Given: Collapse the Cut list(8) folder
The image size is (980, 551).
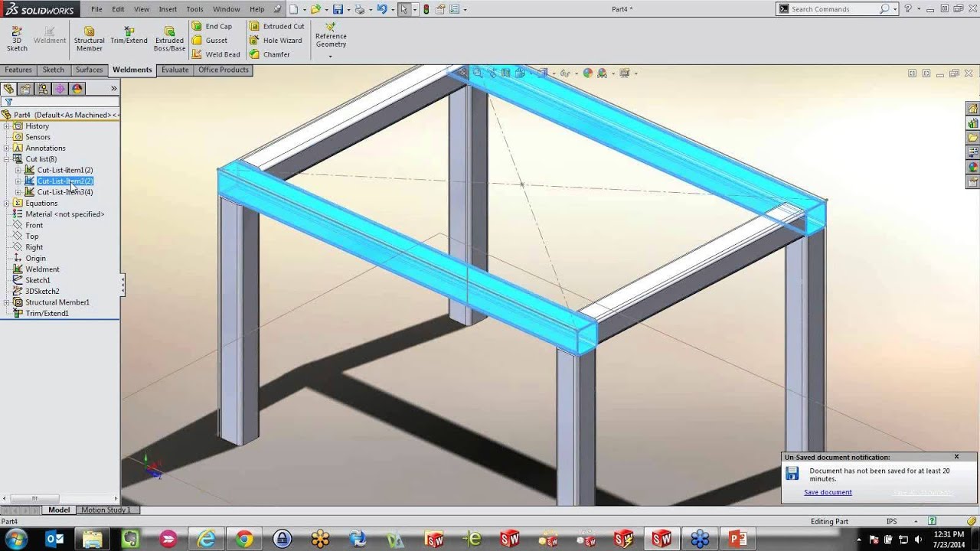Looking at the screenshot, I should click(x=7, y=159).
